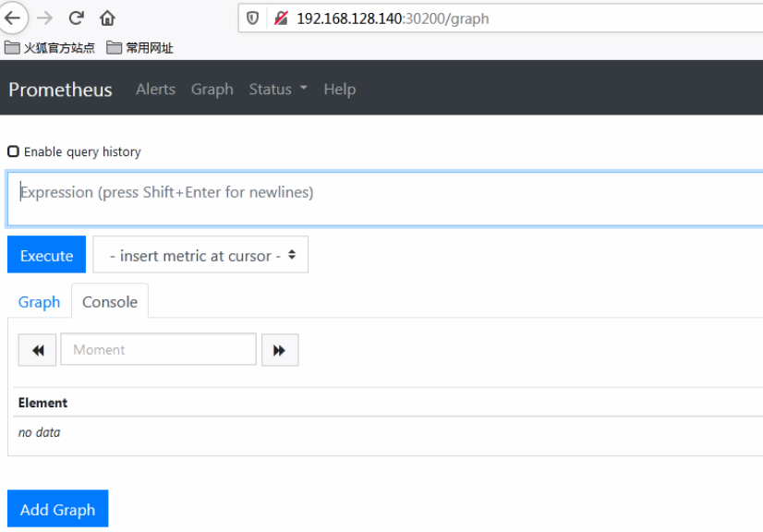Viewport: 763px width, 532px height.
Task: Go back with the browser back arrow
Action: [x=13, y=18]
